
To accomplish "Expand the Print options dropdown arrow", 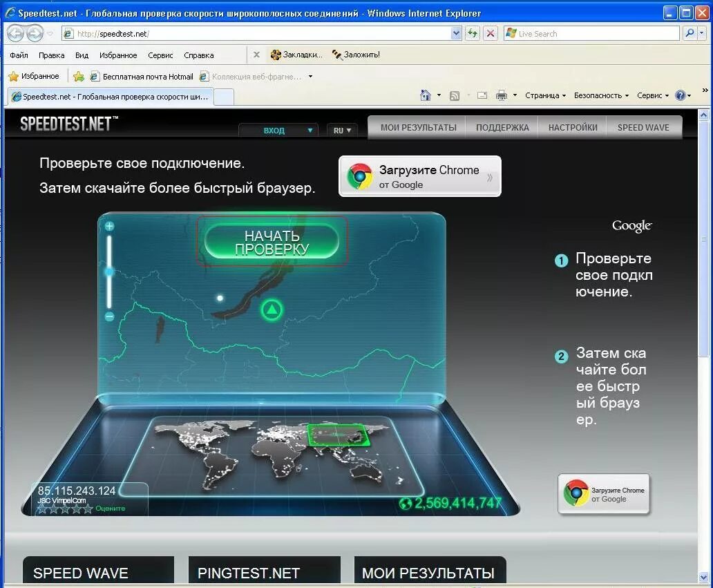I will click(515, 95).
